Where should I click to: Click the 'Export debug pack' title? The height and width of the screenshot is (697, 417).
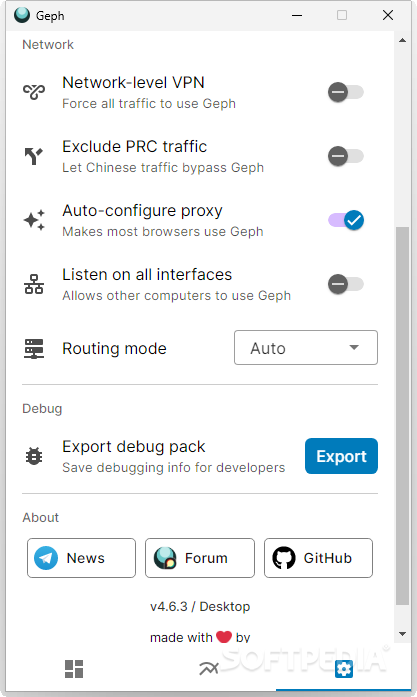134,446
